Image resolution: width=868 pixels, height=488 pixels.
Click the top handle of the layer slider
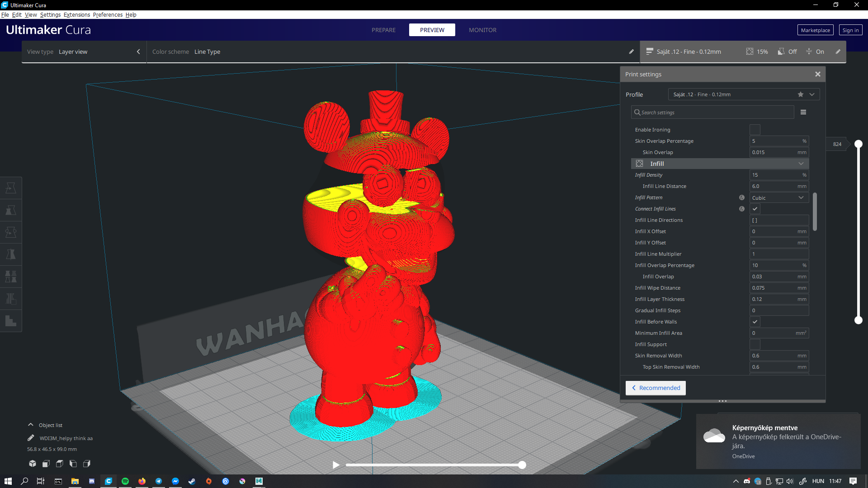pyautogui.click(x=858, y=144)
